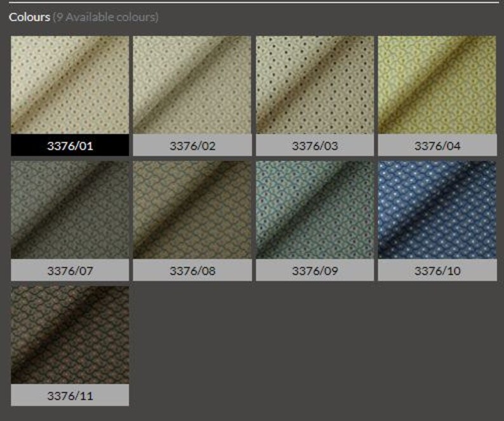Choose the teal 3376/09 fabric swatch
Image resolution: width=504 pixels, height=421 pixels.
tap(315, 210)
